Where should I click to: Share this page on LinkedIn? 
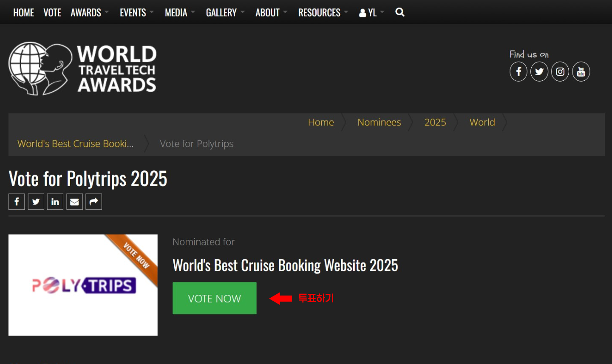click(55, 202)
